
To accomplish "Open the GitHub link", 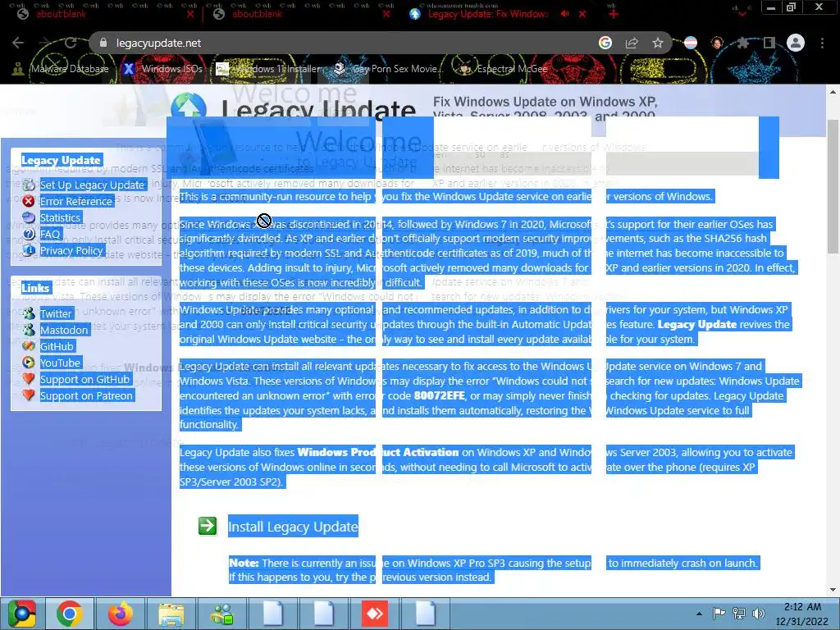I will (57, 347).
